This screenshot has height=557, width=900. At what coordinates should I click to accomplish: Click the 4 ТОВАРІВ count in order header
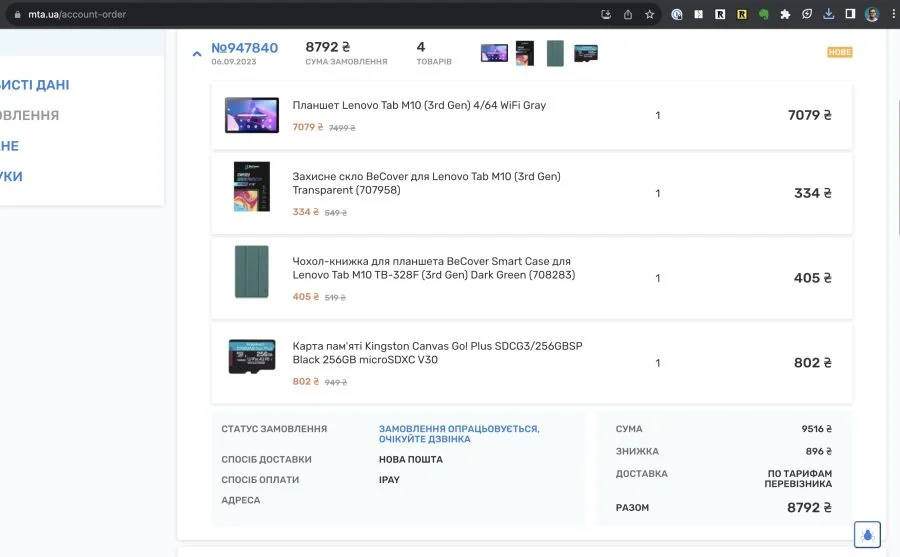point(434,53)
